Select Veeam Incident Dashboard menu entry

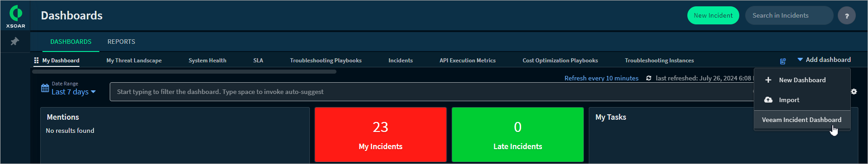point(802,120)
